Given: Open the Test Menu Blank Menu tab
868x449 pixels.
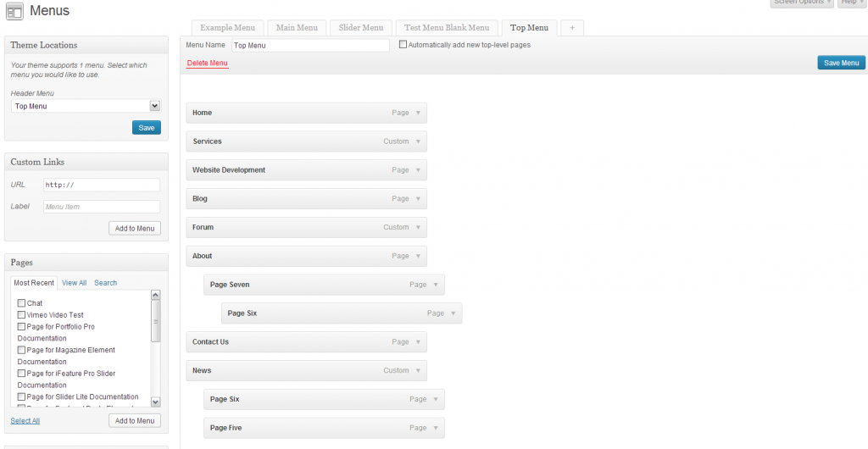Looking at the screenshot, I should pyautogui.click(x=447, y=28).
